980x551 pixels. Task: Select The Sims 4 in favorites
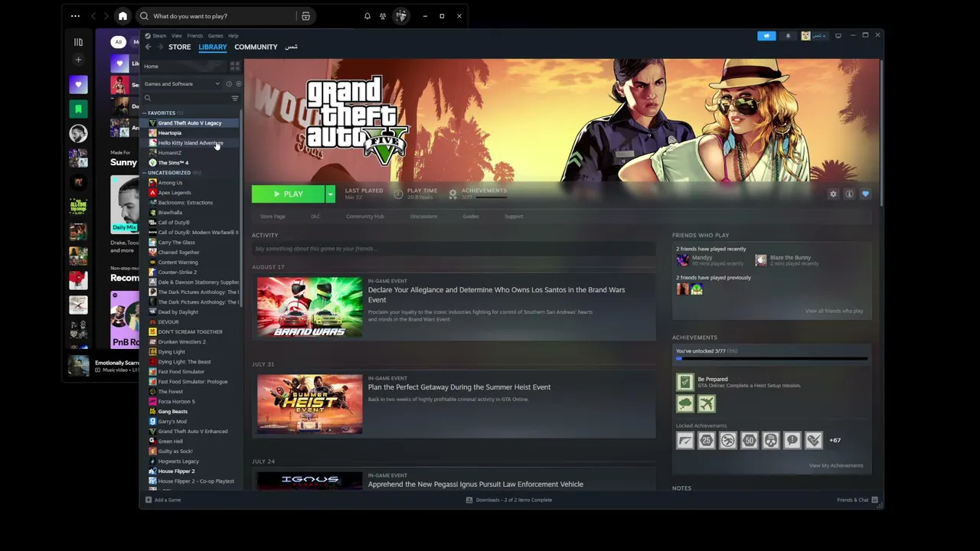(x=173, y=163)
